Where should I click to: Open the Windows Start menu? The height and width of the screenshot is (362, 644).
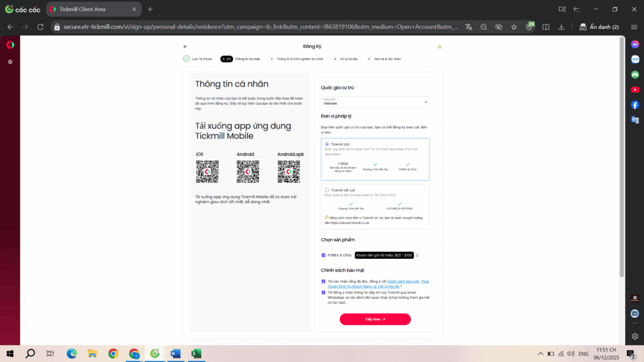pos(10,353)
